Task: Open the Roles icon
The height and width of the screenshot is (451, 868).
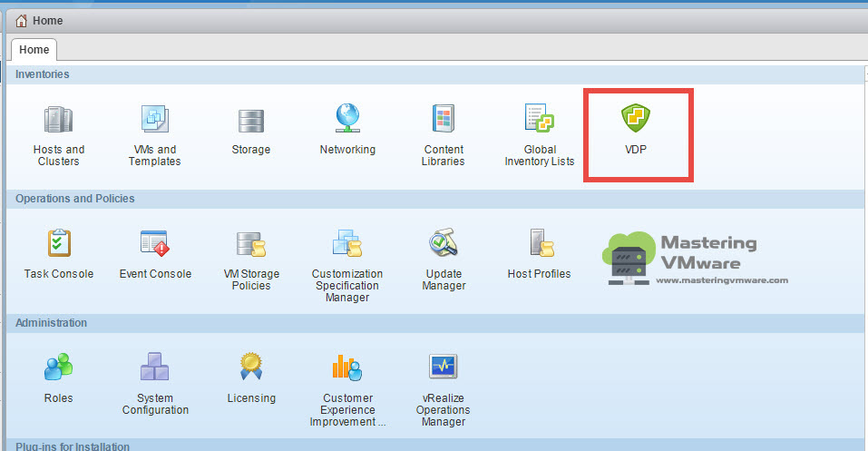Action: coord(58,367)
